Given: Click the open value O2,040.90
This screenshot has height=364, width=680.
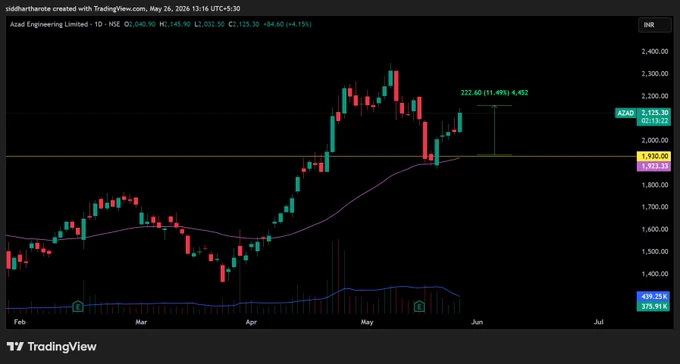Looking at the screenshot, I should coord(140,25).
